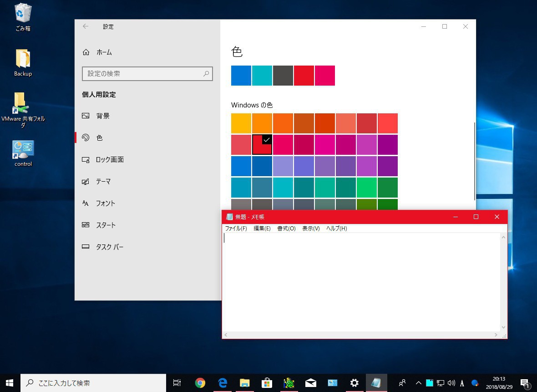This screenshot has height=392, width=537.
Task: Click the volume speaker tray icon
Action: click(451, 383)
